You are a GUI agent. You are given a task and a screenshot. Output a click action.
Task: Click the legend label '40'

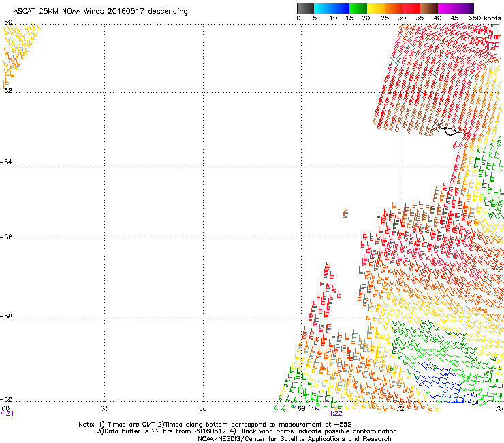pyautogui.click(x=437, y=18)
